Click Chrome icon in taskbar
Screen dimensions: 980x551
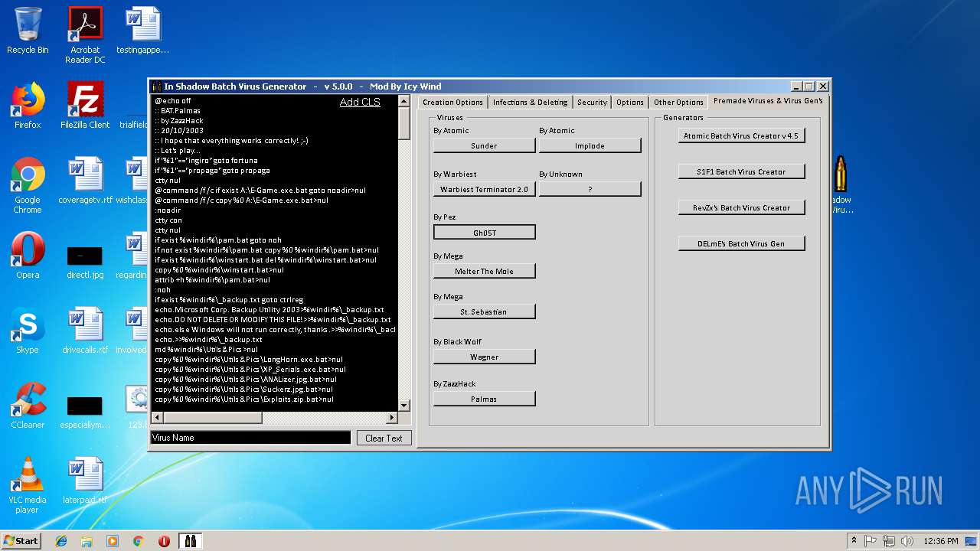[x=138, y=541]
